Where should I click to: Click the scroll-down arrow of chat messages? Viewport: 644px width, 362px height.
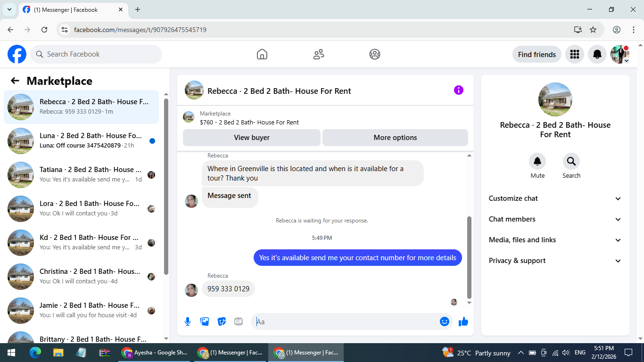469,303
